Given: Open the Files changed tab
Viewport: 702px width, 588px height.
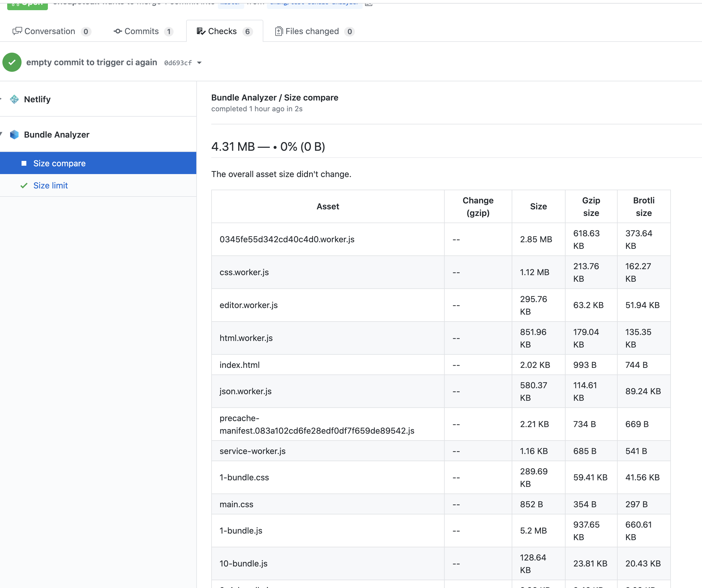Looking at the screenshot, I should coord(312,31).
